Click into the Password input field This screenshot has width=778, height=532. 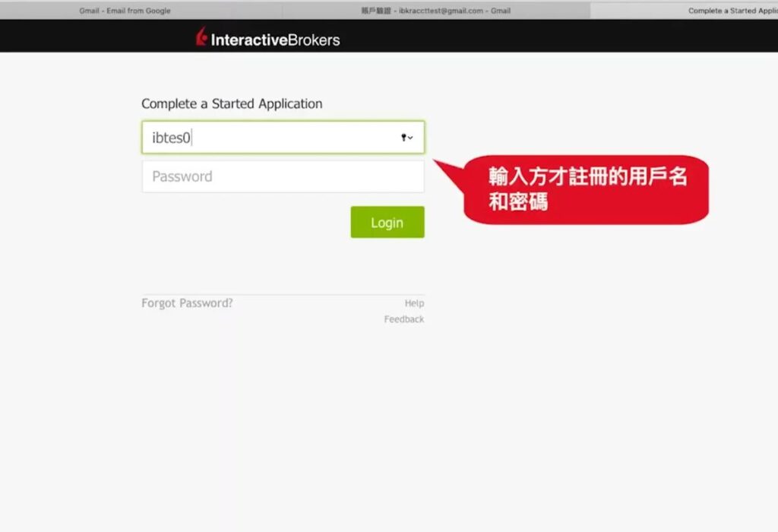[283, 176]
